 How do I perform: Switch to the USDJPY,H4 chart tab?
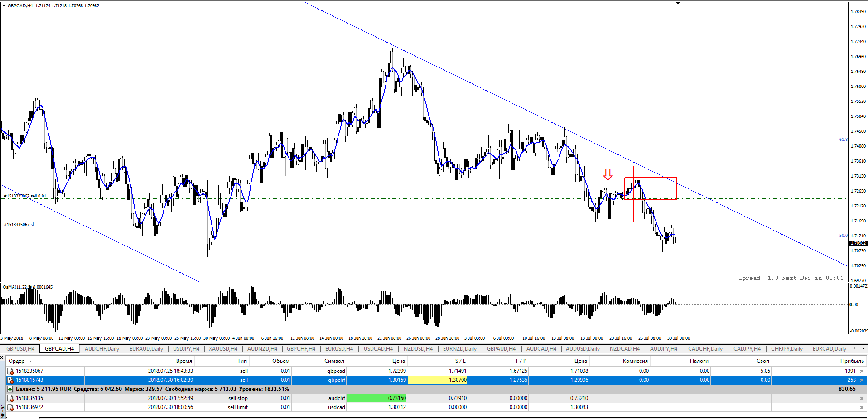(x=186, y=349)
